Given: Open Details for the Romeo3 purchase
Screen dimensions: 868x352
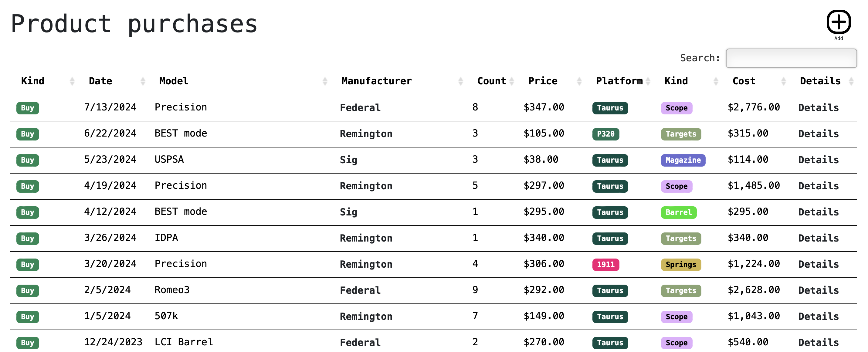Looking at the screenshot, I should click(818, 290).
